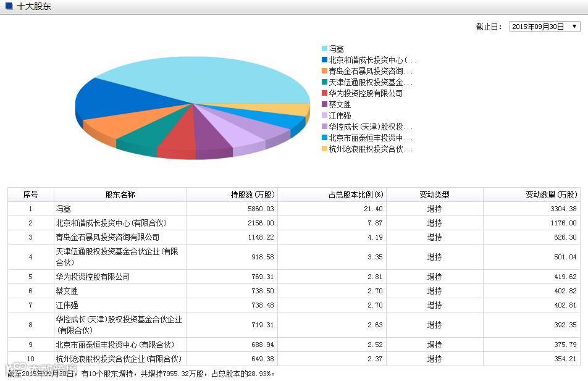588x381 pixels.
Task: Click the 华为投资控股有限公司 red legend swatch
Action: click(324, 93)
